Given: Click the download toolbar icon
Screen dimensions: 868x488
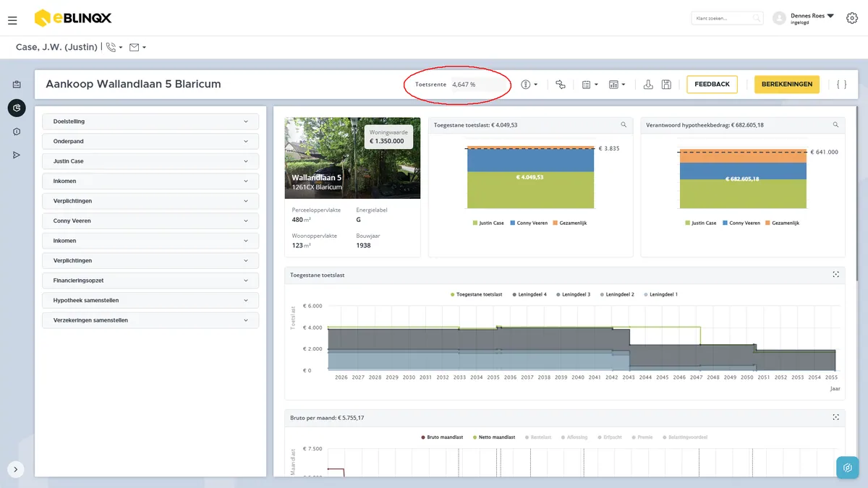Looking at the screenshot, I should coord(648,85).
